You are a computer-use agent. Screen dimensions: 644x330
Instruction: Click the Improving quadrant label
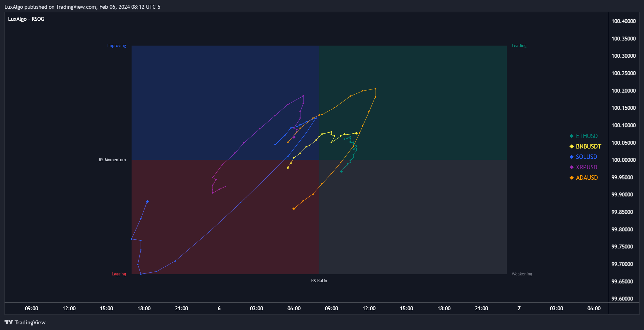pyautogui.click(x=117, y=46)
